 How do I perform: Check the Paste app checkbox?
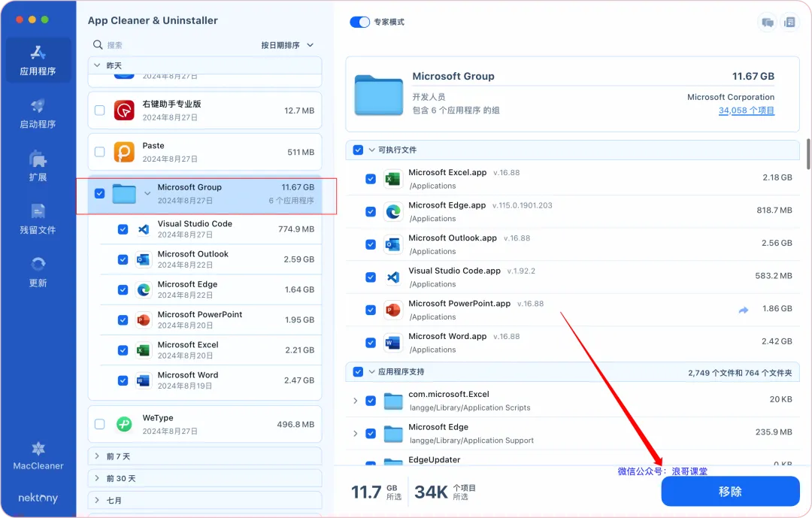[x=99, y=152]
